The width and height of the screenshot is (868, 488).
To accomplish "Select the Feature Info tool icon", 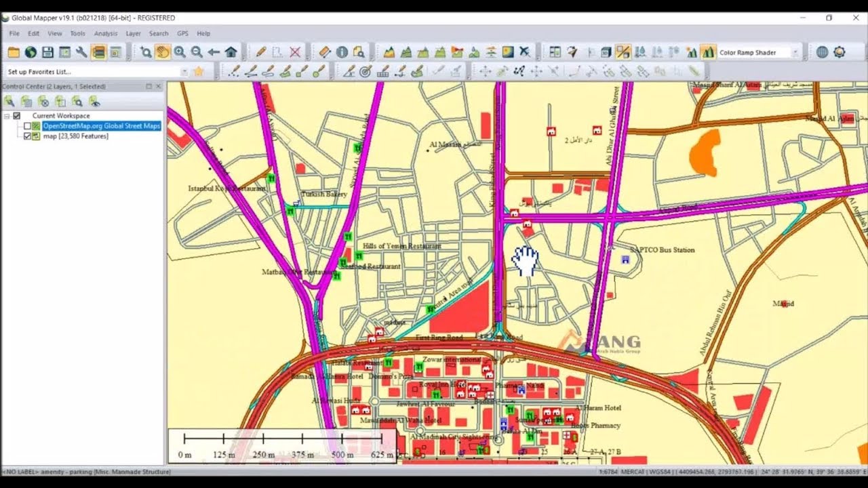I will (342, 52).
